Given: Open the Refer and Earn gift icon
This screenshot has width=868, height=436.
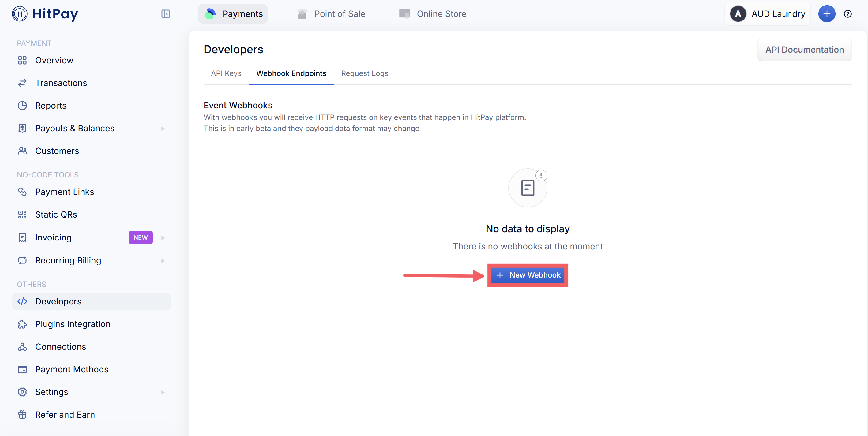Looking at the screenshot, I should pyautogui.click(x=22, y=415).
